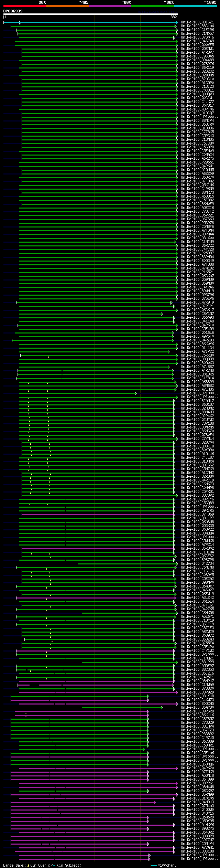Image resolution: width=220 pixels, height=868 pixels.
Task: Select the UniRef100_B6H0F9 label
Action: coord(197,204)
